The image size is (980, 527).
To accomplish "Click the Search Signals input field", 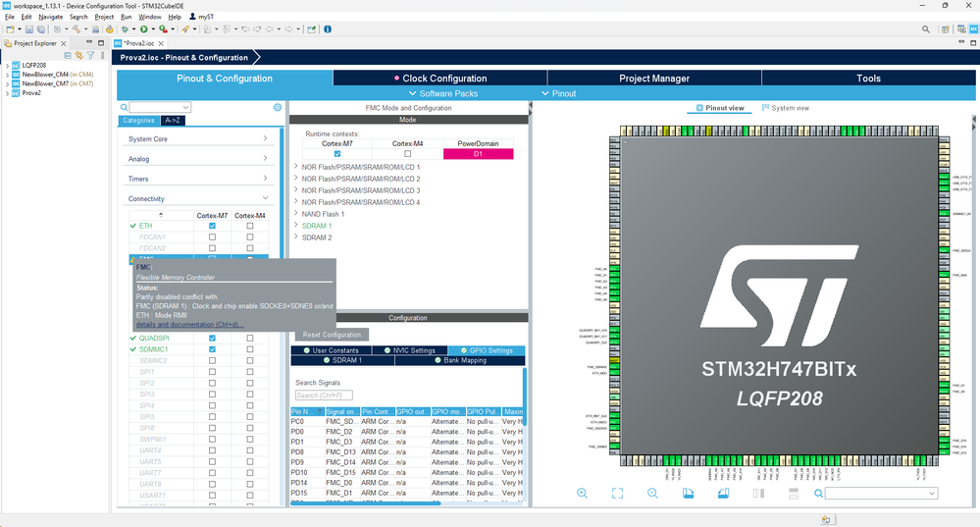I will click(324, 395).
